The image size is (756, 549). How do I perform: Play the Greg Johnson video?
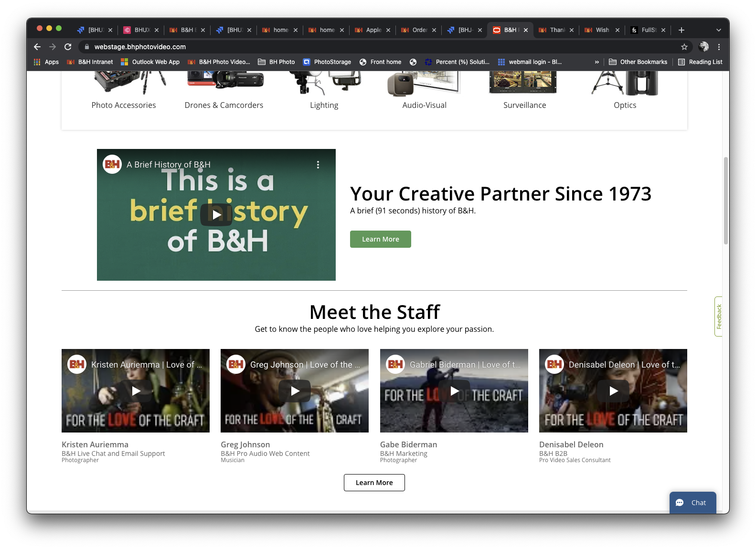[x=295, y=391]
